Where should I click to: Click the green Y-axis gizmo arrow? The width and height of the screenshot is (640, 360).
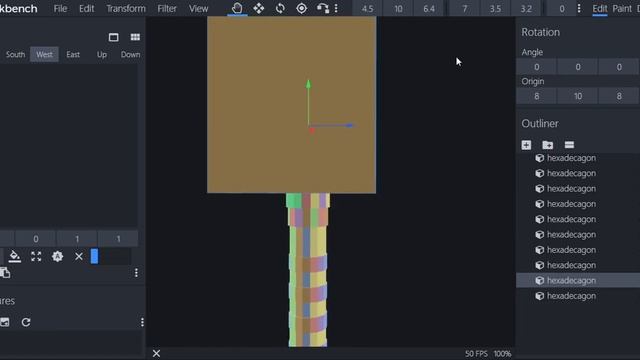click(x=308, y=84)
